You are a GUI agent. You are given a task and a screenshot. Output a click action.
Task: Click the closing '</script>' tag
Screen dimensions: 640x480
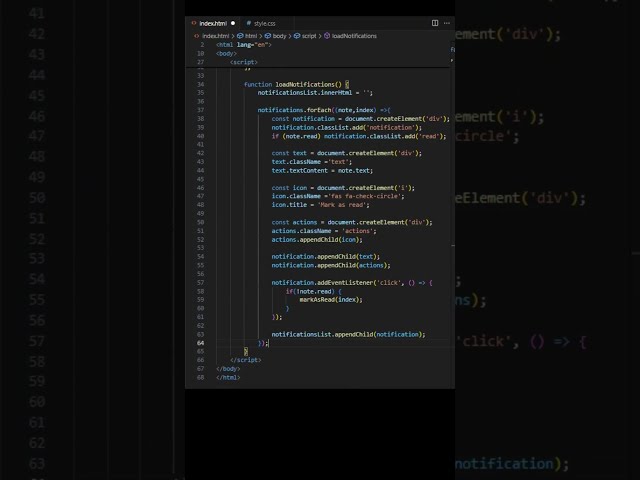click(x=246, y=360)
